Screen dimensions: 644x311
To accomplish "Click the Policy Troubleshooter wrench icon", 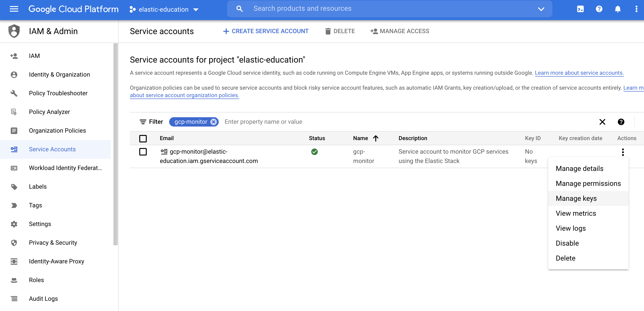I will [14, 93].
